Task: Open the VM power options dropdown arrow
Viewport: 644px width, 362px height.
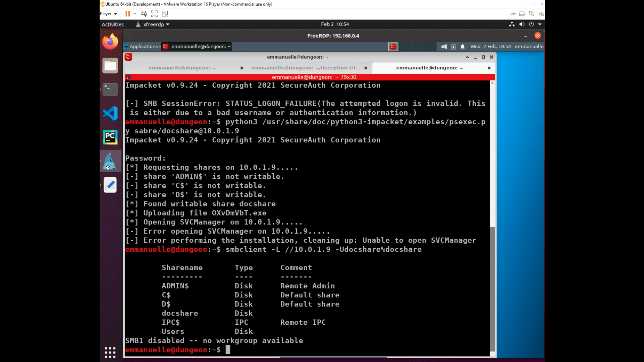Action: 135,14
